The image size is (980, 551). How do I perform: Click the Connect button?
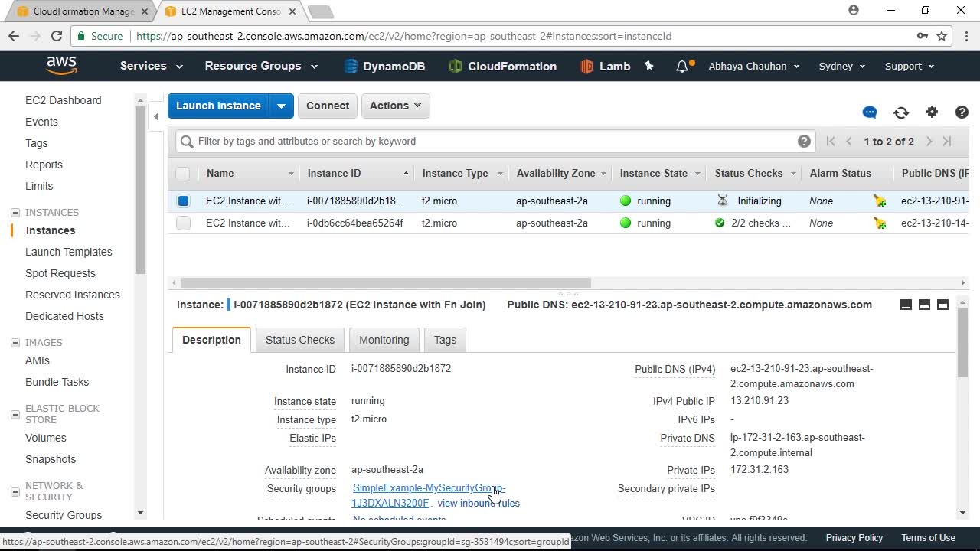(328, 106)
